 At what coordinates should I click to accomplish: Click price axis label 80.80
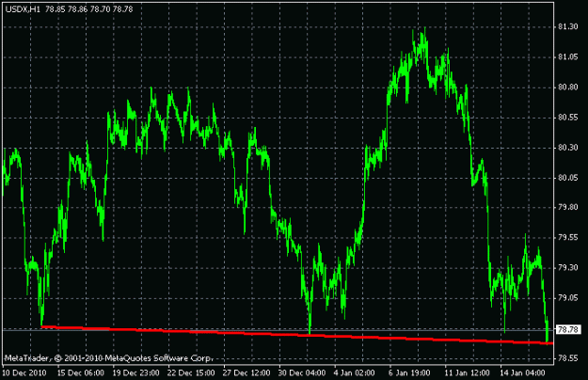pos(567,87)
